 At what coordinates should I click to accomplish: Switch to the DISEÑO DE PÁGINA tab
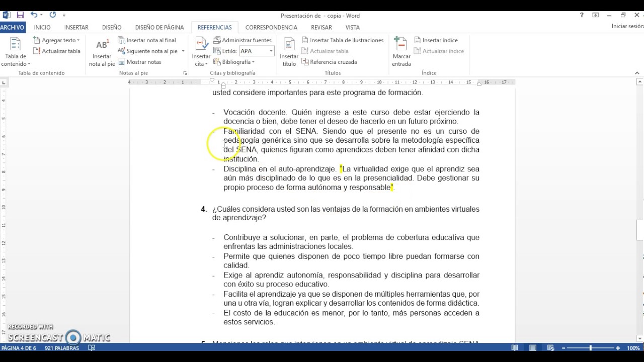(x=159, y=27)
